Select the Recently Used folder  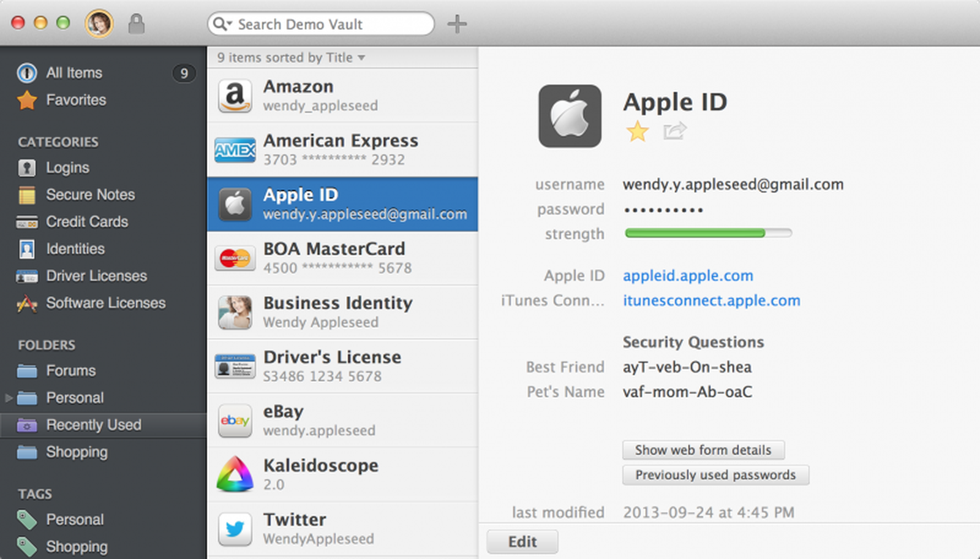tap(93, 425)
